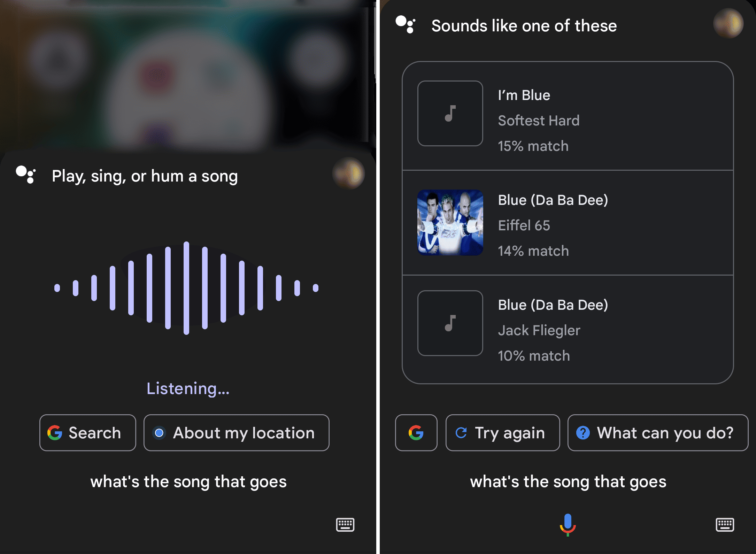Open your profile avatar on the right screen
Viewport: 756px width, 554px height.
pyautogui.click(x=728, y=24)
